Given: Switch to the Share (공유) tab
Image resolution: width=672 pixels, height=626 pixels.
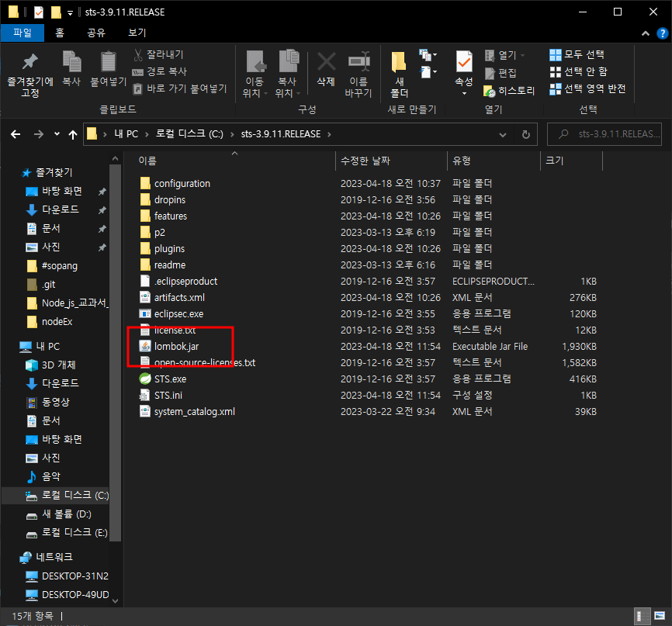Looking at the screenshot, I should coord(96,33).
